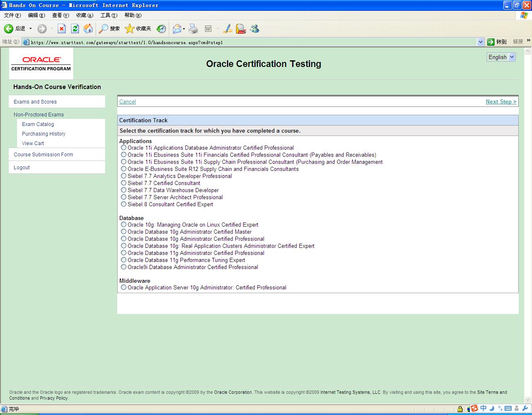
Task: Open the History clock icon
Action: [x=161, y=29]
